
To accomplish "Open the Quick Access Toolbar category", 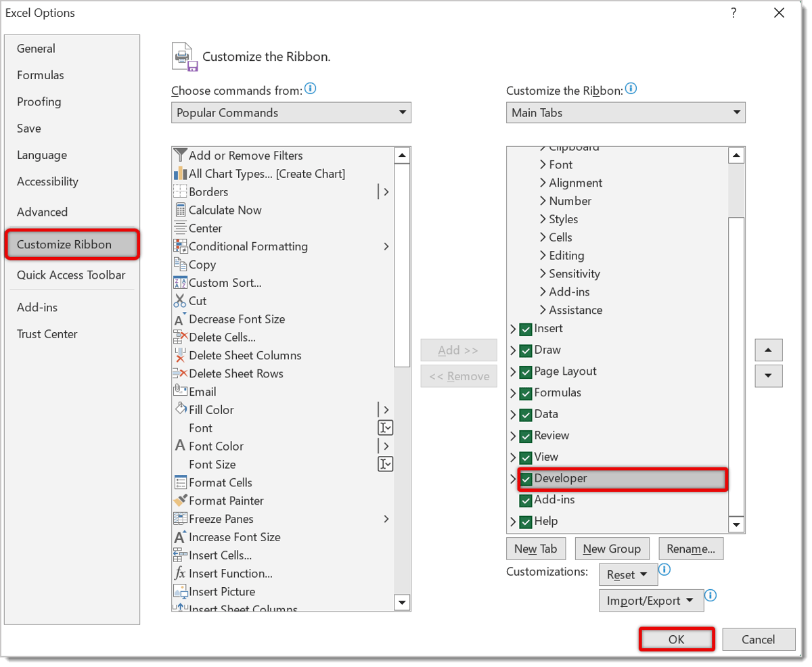I will (x=72, y=275).
